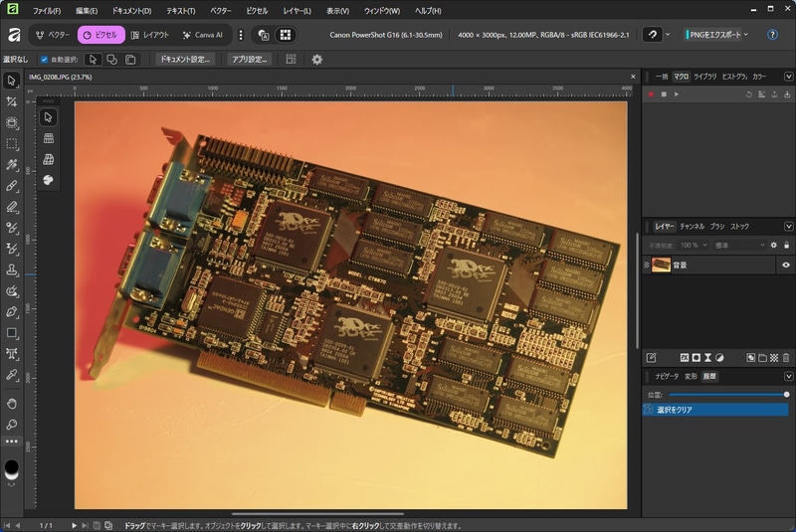Click the black color swatch in the toolbar
Screen dimensions: 796x532
[x=12, y=466]
